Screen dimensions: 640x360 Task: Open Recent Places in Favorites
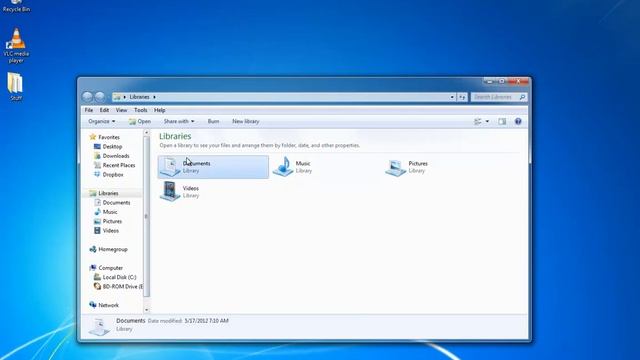tap(114, 165)
